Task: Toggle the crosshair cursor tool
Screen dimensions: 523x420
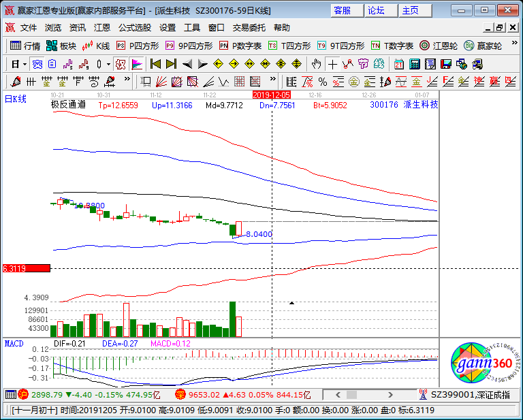Action: tap(332, 64)
